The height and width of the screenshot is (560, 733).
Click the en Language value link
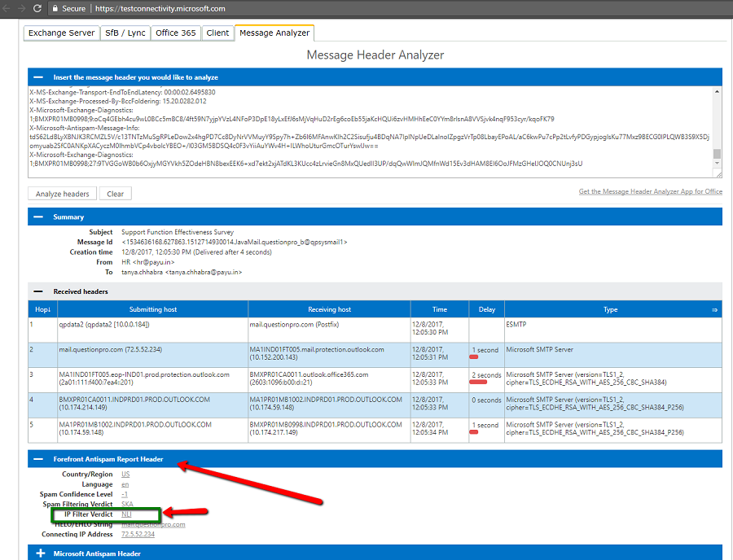(125, 484)
